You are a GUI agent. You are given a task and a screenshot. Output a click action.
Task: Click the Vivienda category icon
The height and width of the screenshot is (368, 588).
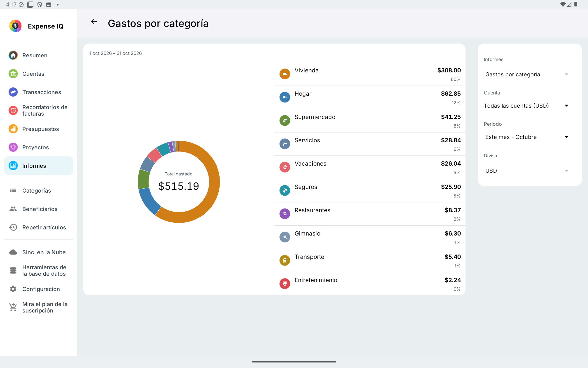coord(285,74)
